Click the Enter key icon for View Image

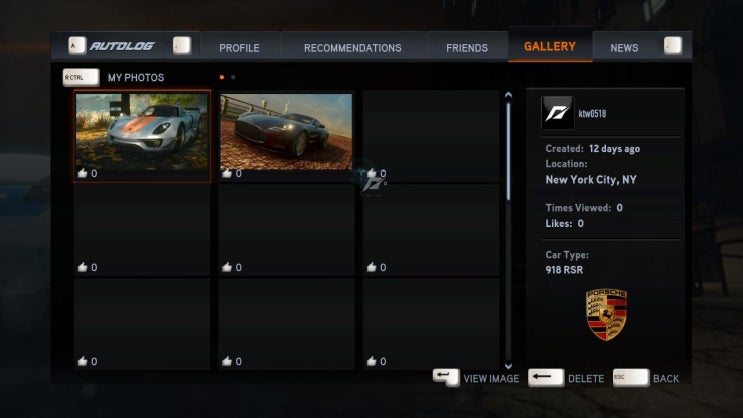click(445, 377)
